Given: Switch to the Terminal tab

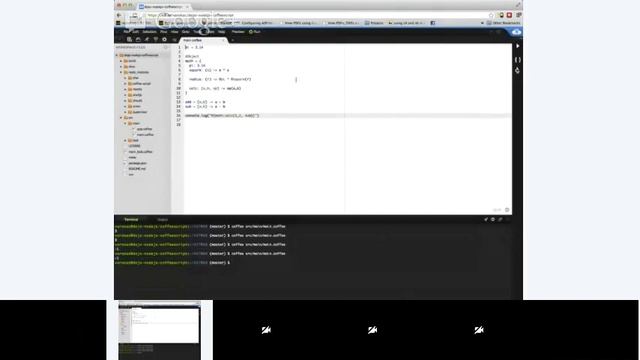Looking at the screenshot, I should 131,220.
